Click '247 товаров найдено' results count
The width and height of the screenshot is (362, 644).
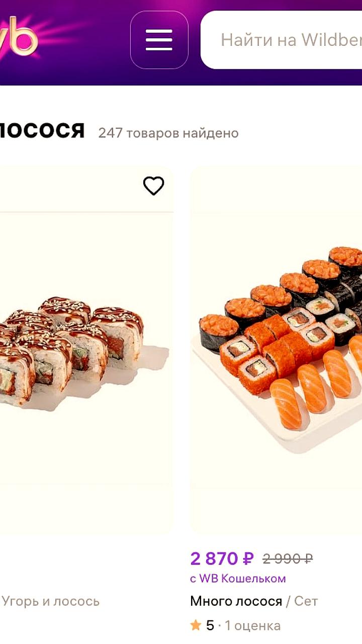tap(168, 133)
